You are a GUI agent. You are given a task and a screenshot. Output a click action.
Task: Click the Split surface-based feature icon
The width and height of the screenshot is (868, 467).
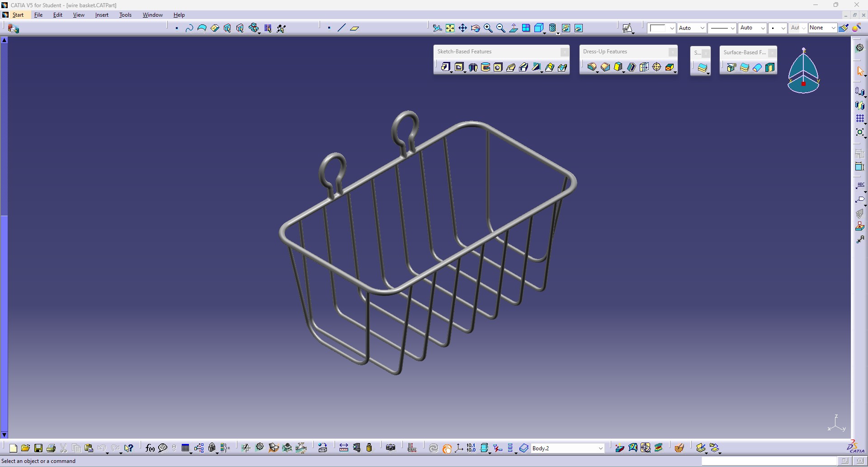click(731, 68)
